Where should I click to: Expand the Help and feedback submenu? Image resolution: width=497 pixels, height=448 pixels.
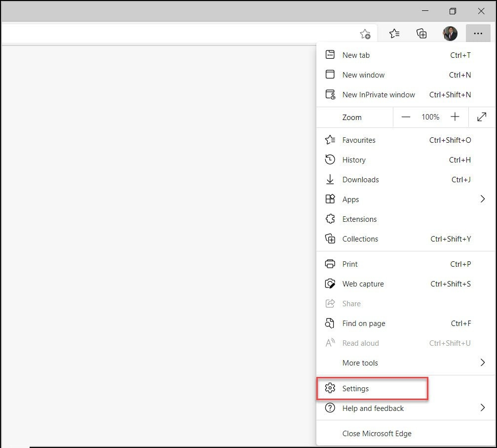pyautogui.click(x=483, y=408)
